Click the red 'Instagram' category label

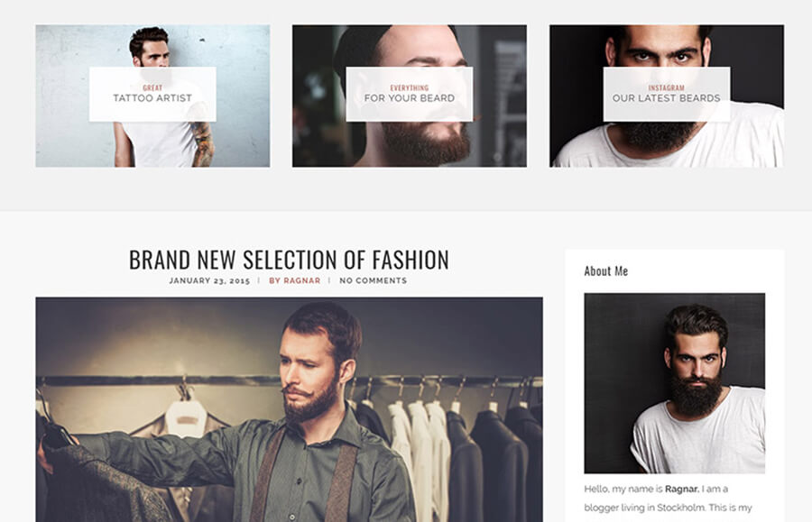point(667,88)
